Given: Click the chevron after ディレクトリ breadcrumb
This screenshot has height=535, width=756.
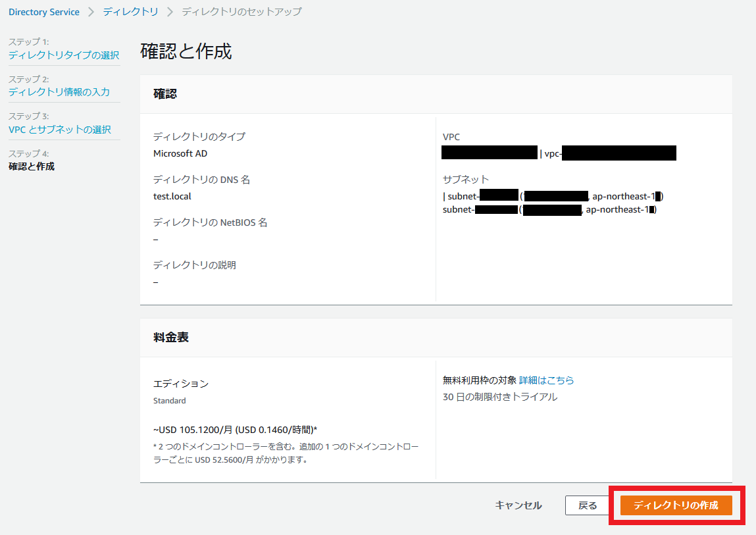Looking at the screenshot, I should point(170,12).
